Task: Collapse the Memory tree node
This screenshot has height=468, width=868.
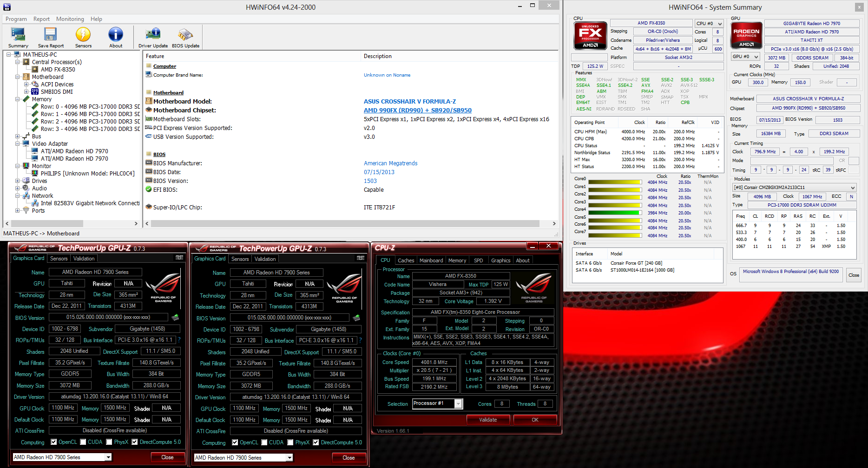Action: [x=18, y=99]
